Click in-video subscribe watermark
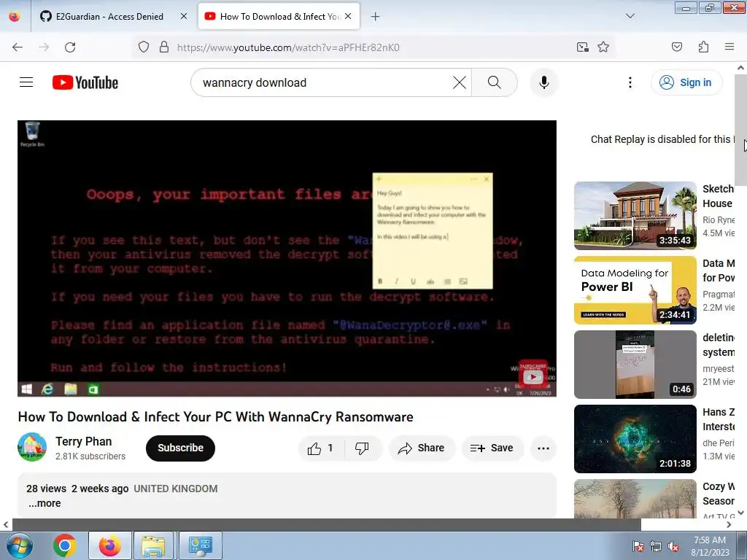 (533, 374)
